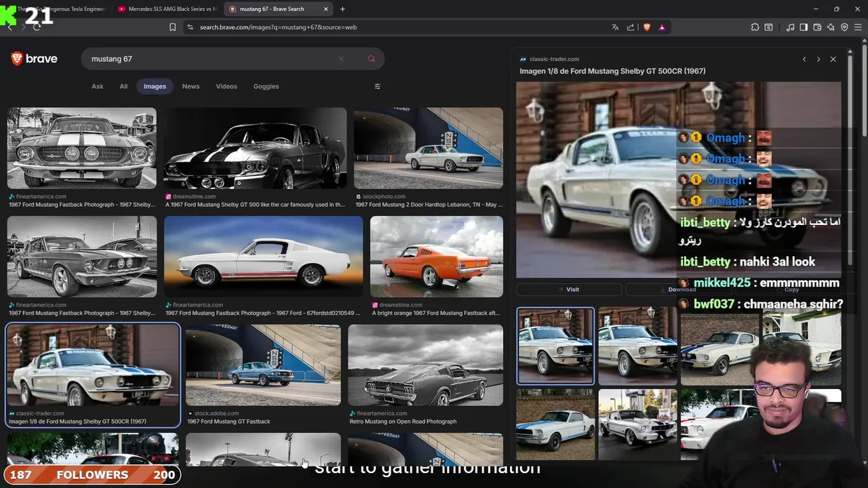This screenshot has width=868, height=488.
Task: Select the first related thumbnail in the preview panel
Action: tap(555, 346)
